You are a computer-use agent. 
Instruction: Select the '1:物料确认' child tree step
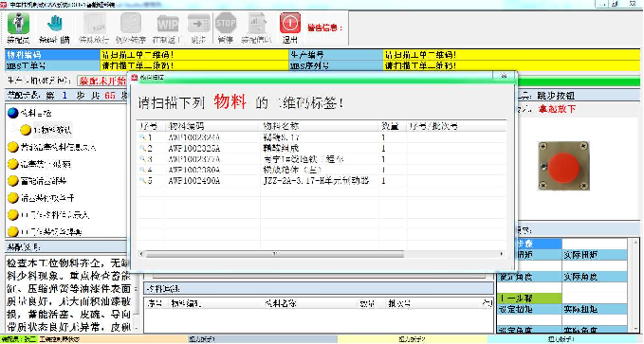(46, 130)
